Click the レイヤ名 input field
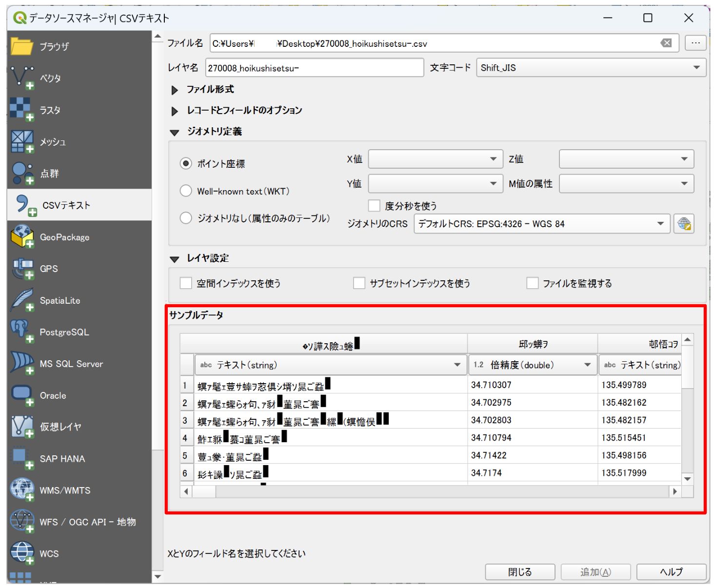This screenshot has height=588, width=714. point(315,68)
